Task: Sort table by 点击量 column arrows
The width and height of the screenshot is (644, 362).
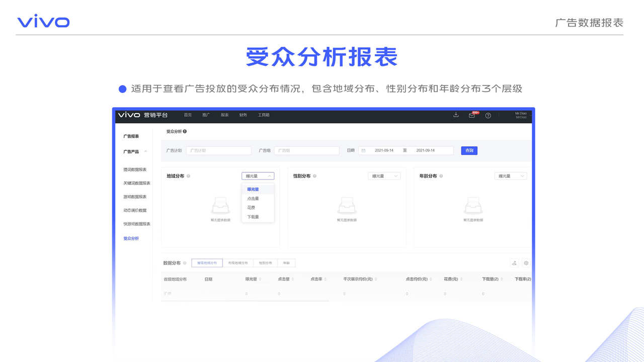Action: click(293, 280)
